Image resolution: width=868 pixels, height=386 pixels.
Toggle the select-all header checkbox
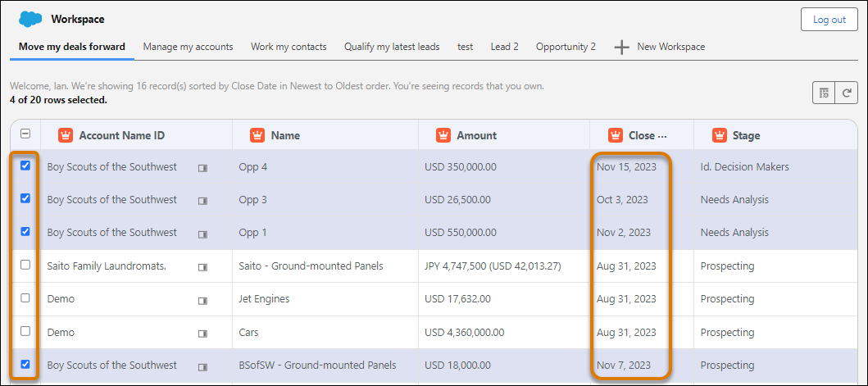(x=25, y=134)
